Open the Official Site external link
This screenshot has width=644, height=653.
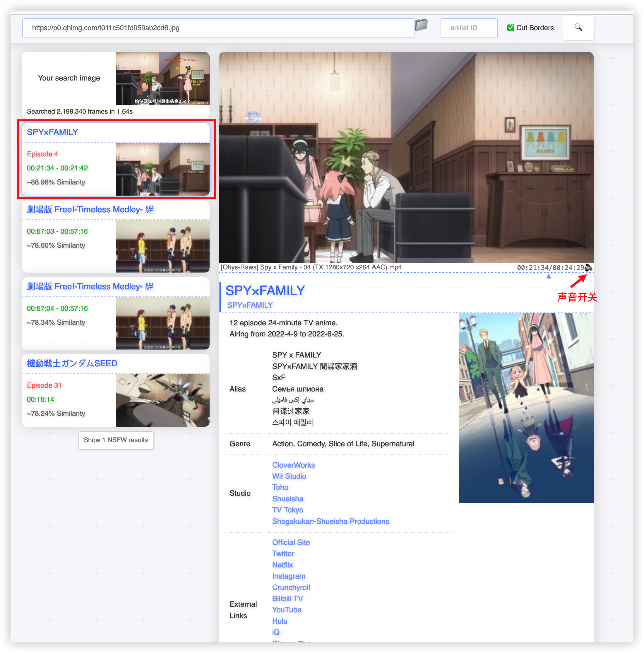[291, 543]
